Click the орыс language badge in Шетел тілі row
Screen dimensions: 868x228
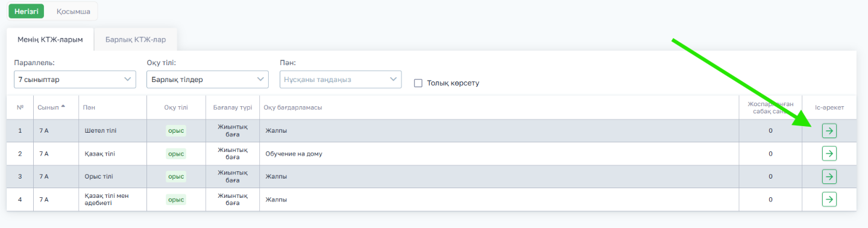pos(176,131)
